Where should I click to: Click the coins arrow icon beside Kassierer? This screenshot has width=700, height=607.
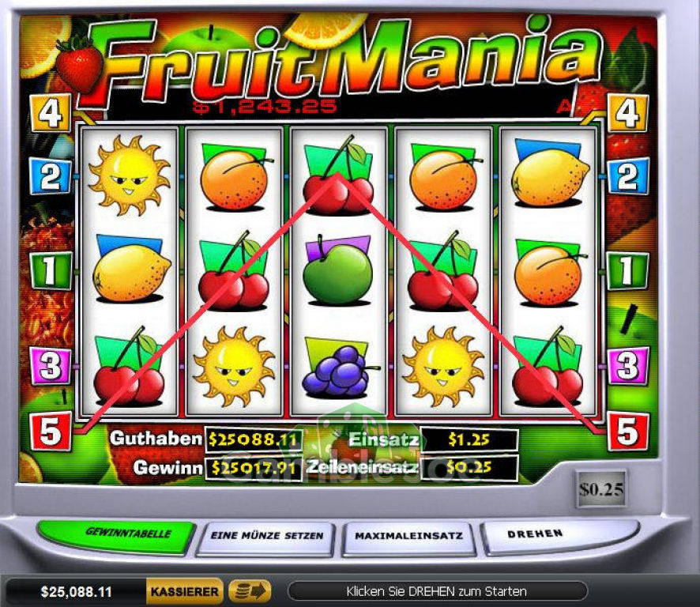250,592
